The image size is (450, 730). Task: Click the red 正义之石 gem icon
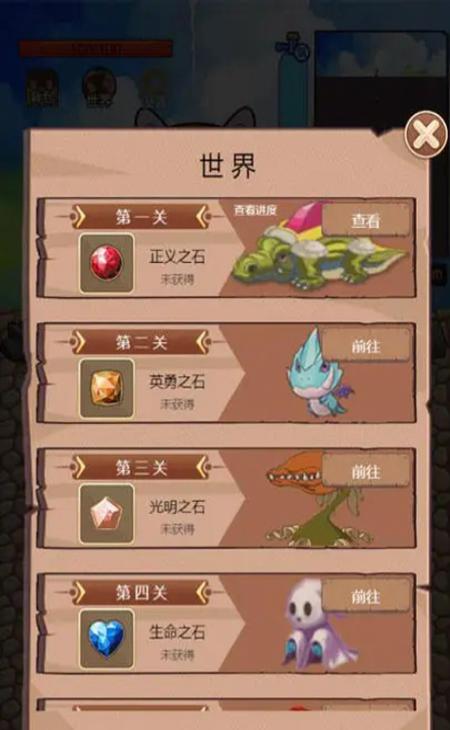pyautogui.click(x=107, y=264)
